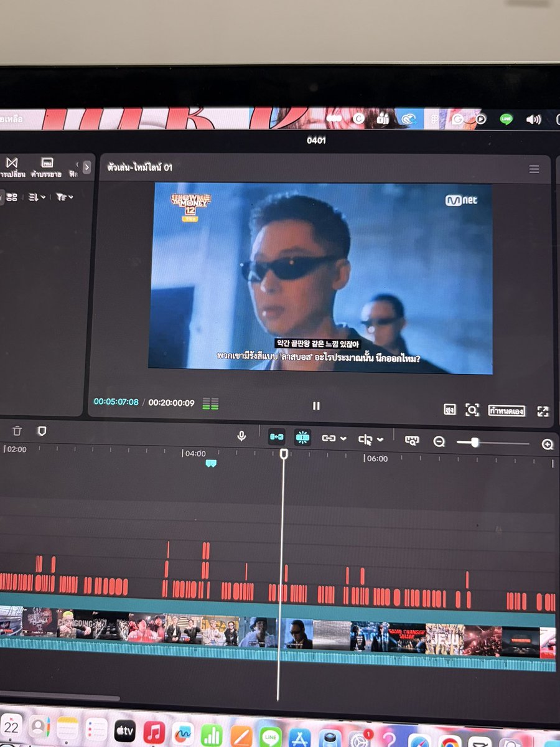The image size is (560, 747).
Task: Open Notes app from the Dock
Action: tap(67, 728)
